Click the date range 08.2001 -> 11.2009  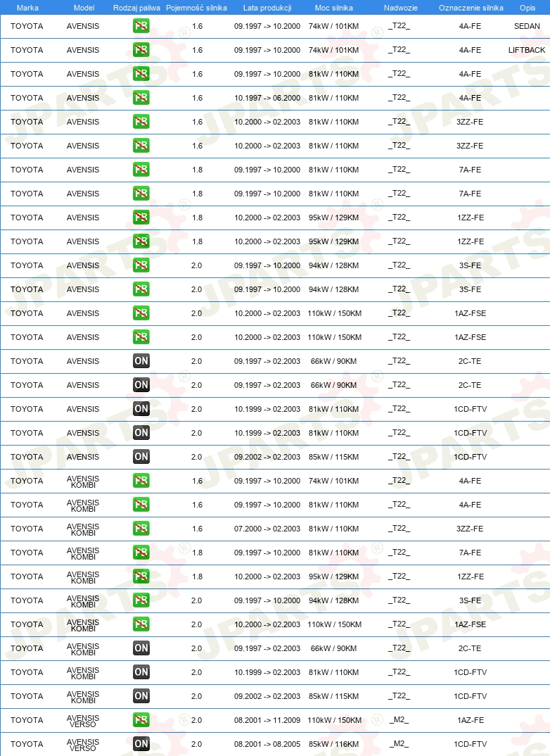[267, 720]
